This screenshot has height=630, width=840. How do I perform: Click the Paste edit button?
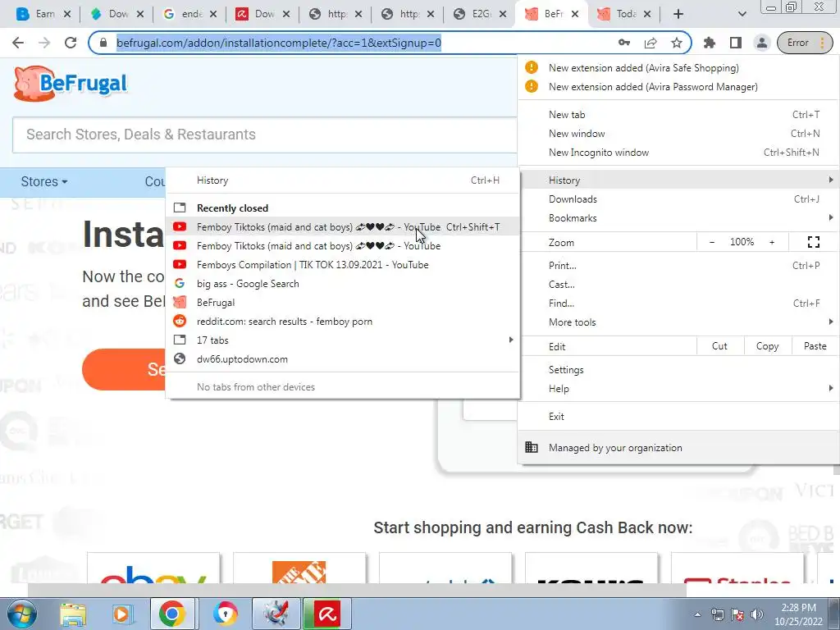point(815,346)
